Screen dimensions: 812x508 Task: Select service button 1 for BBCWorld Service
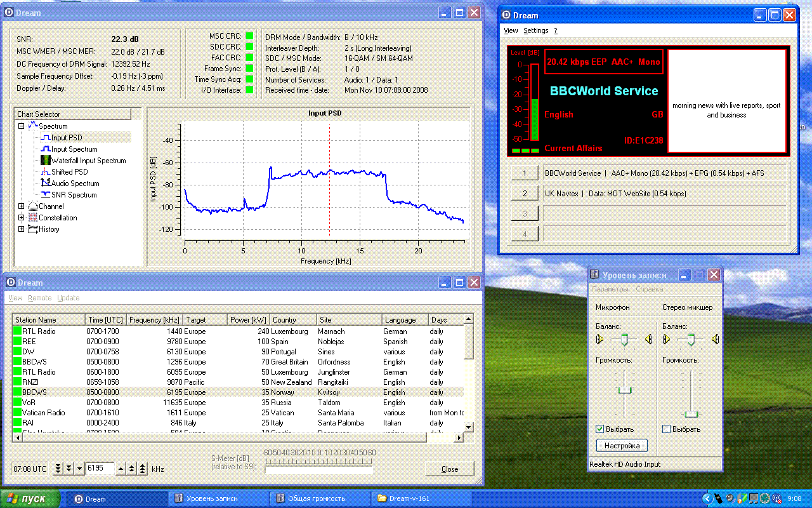525,173
